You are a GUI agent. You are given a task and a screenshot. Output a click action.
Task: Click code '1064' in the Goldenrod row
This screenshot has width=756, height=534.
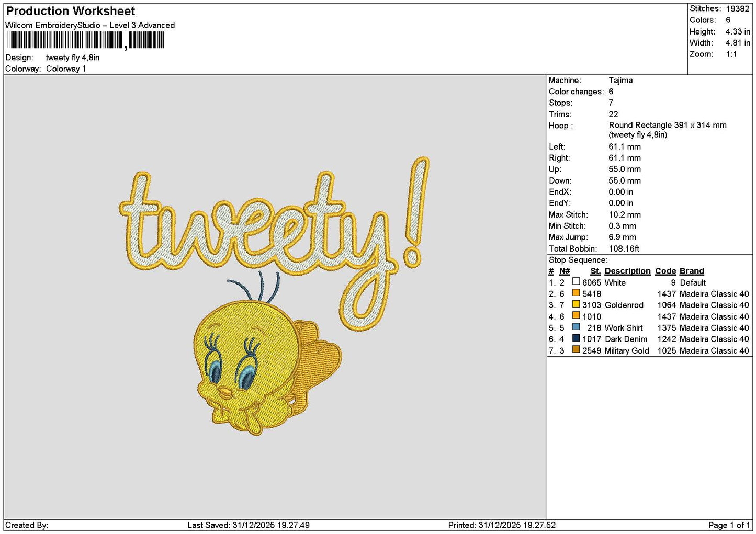[667, 305]
